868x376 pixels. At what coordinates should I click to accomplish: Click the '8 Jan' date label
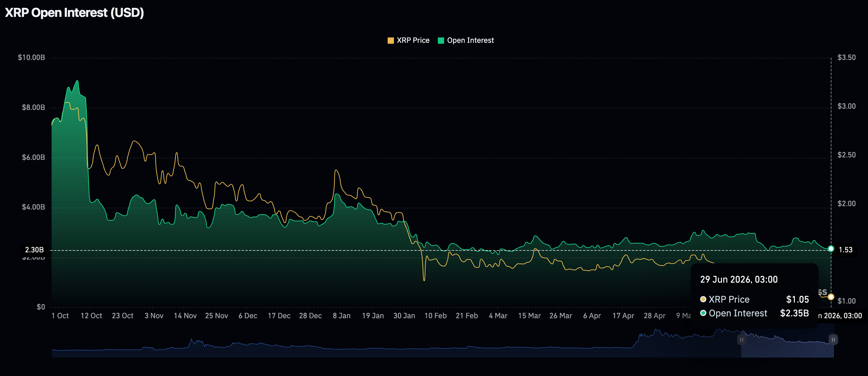click(x=342, y=316)
